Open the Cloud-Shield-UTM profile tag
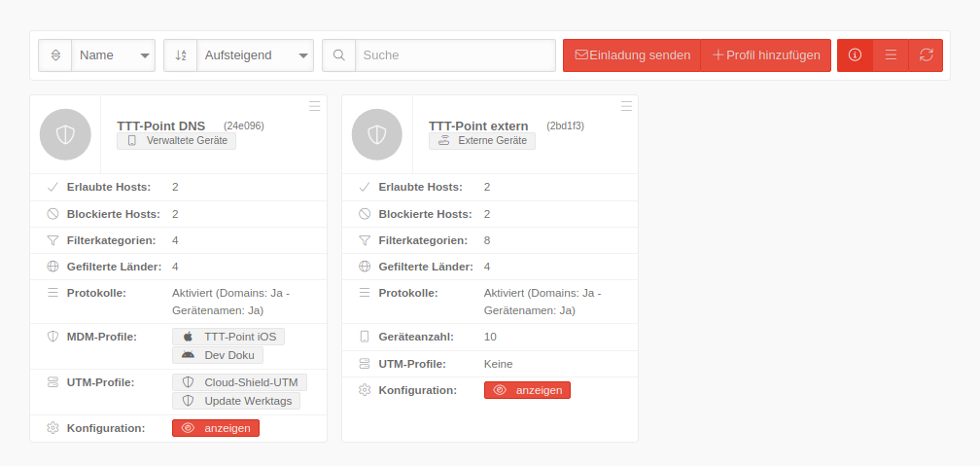The width and height of the screenshot is (980, 466). click(240, 382)
